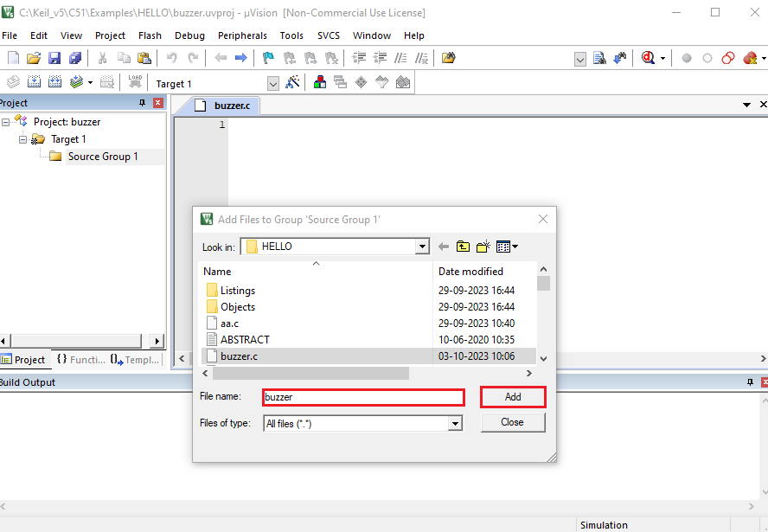Click the Add button in the dialog
Screen dimensions: 768x532
513,396
